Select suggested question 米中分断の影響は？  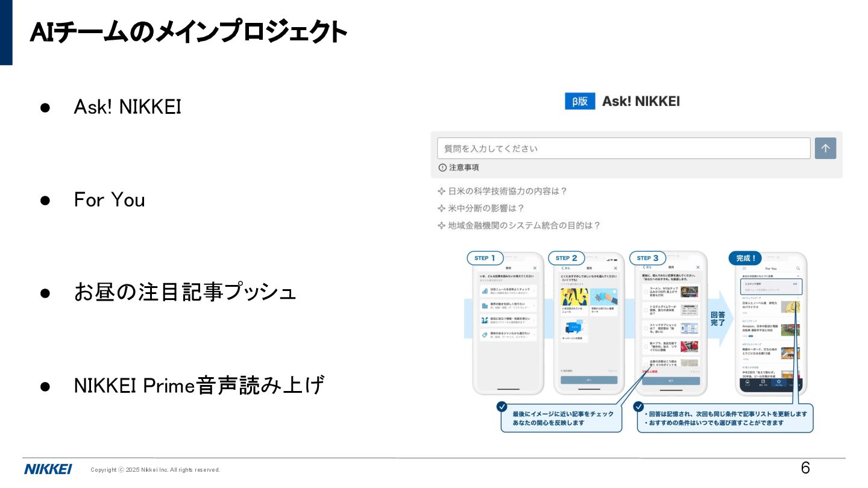pos(486,208)
